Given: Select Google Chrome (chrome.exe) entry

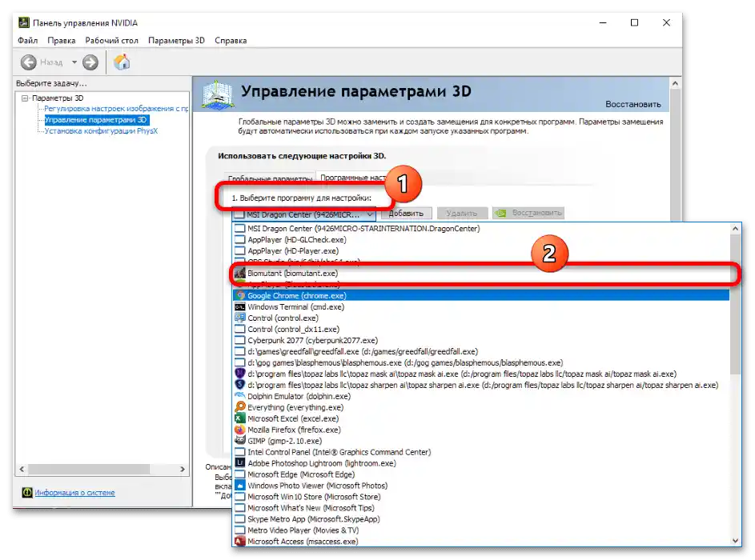Looking at the screenshot, I should click(481, 295).
